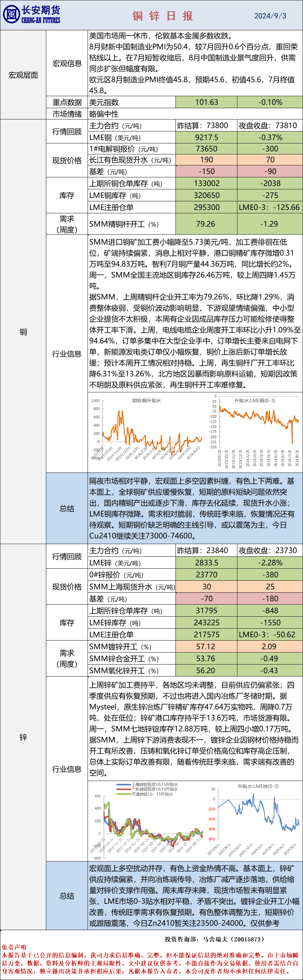Click the copper 夜盘收盘: 73810 cell
The height and width of the screenshot is (980, 303).
point(270,125)
